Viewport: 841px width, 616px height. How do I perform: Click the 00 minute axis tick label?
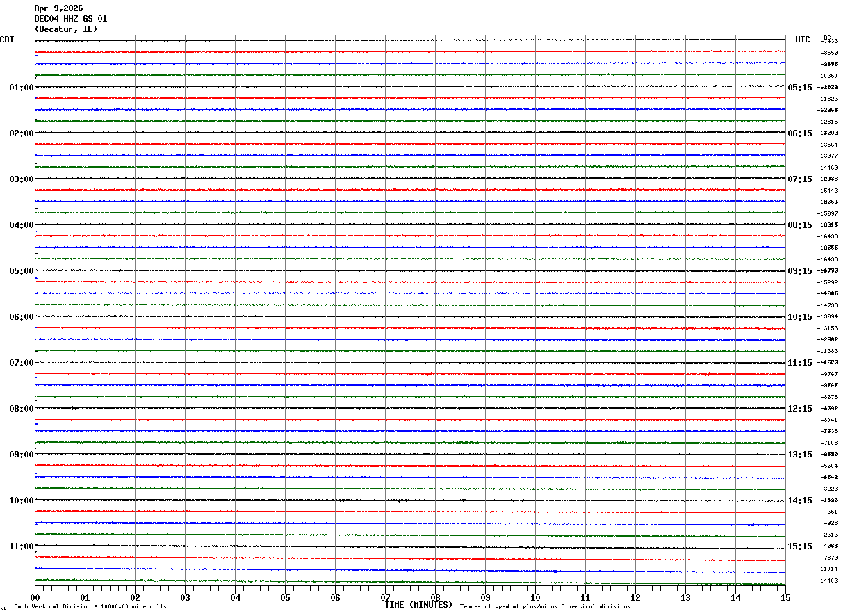click(35, 597)
